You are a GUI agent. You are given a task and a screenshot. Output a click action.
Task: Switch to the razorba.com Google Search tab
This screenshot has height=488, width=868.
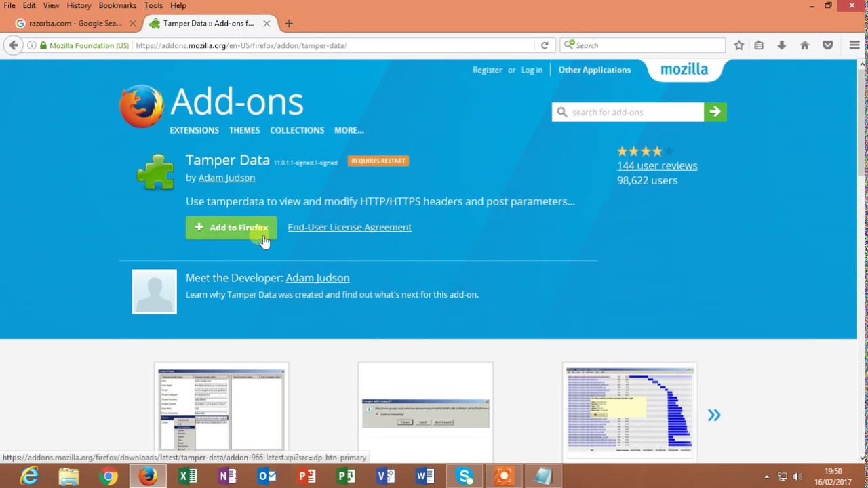tap(75, 23)
